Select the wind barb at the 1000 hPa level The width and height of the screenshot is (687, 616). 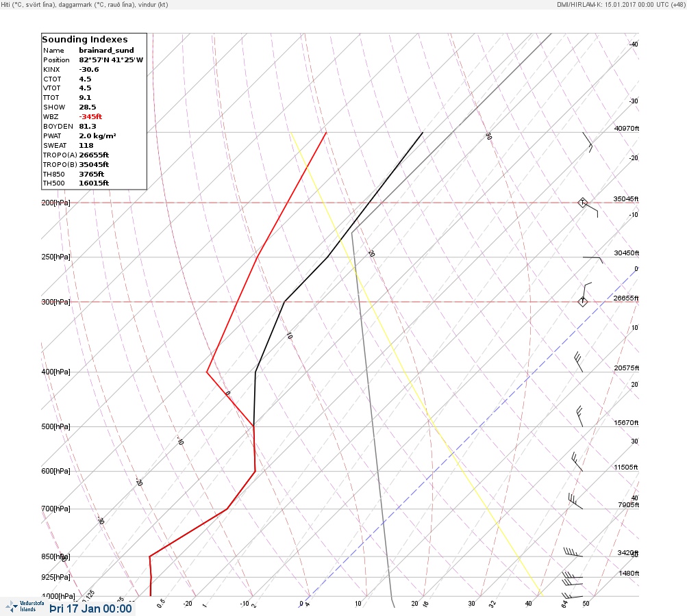pos(572,595)
